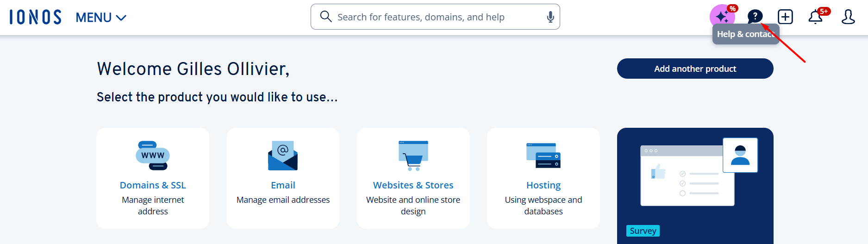Open the Hosting product link

pyautogui.click(x=543, y=185)
